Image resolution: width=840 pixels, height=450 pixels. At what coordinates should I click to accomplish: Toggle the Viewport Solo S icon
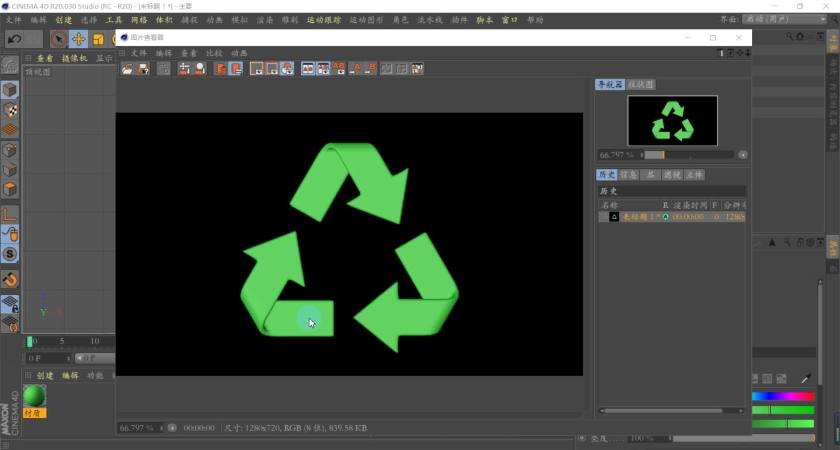tap(10, 254)
